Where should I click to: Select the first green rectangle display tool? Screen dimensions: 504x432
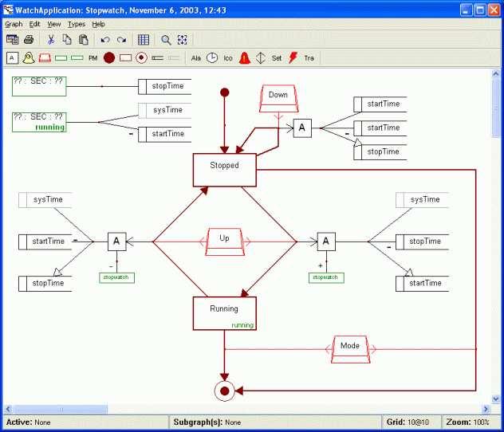(x=61, y=58)
